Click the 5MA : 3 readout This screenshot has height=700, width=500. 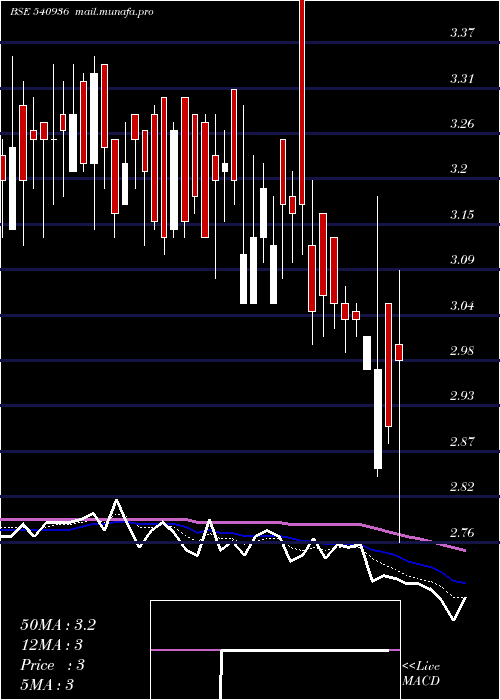[47, 685]
